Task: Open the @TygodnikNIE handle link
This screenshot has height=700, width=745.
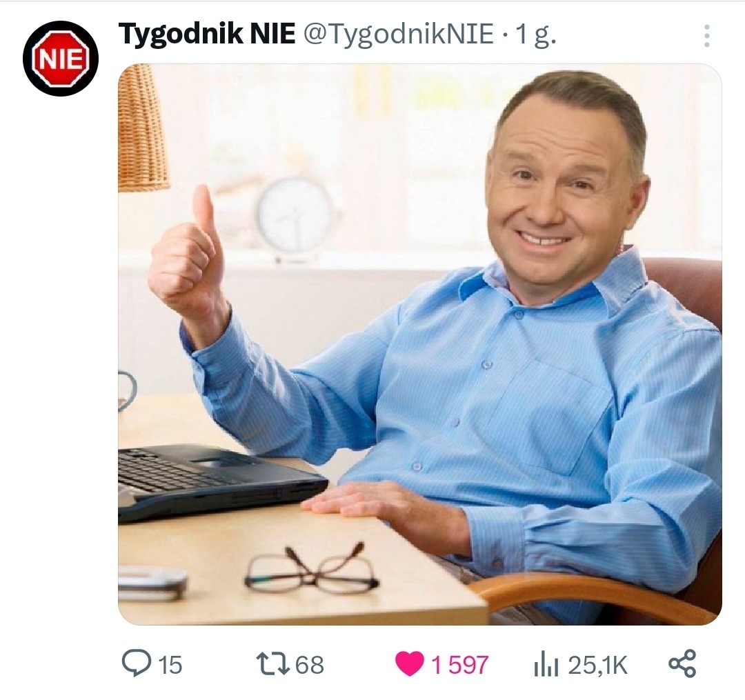Action: (398, 34)
